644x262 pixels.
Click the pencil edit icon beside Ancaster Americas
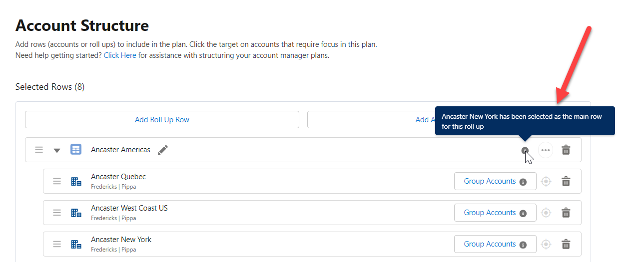[163, 150]
